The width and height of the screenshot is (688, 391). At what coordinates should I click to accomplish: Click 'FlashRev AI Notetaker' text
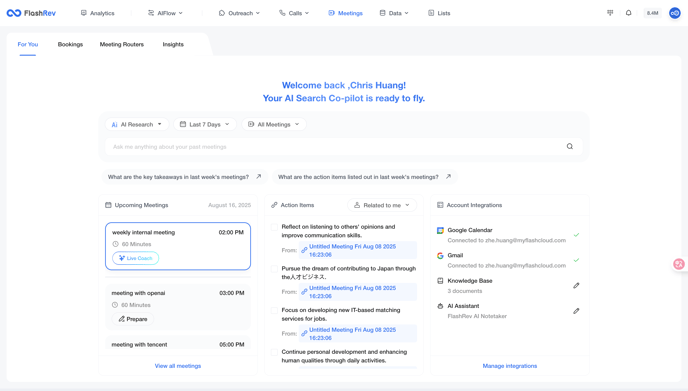pyautogui.click(x=477, y=316)
